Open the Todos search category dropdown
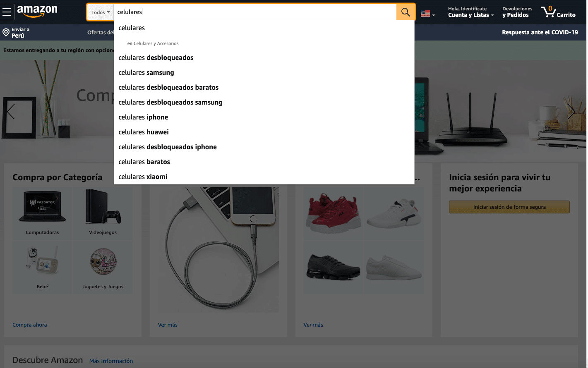 pyautogui.click(x=100, y=12)
